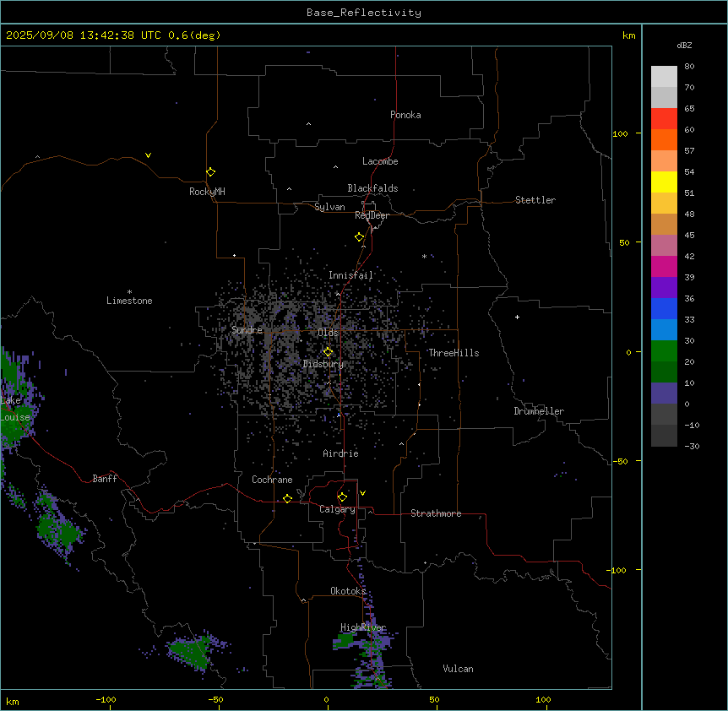Pick the red swatch in dBZ legend
This screenshot has width=728, height=711.
664,119
